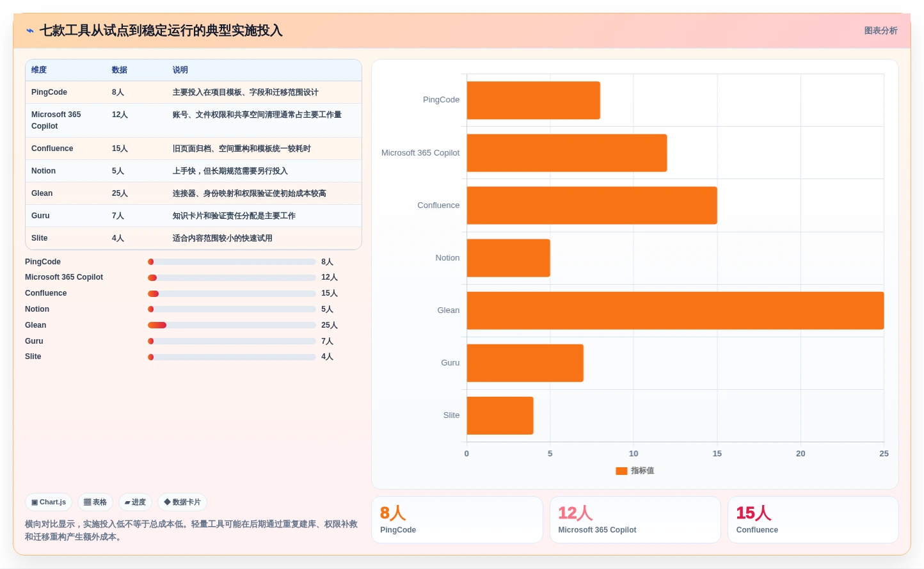Image resolution: width=924 pixels, height=569 pixels.
Task: Click the Notion progress bar
Action: tap(232, 309)
